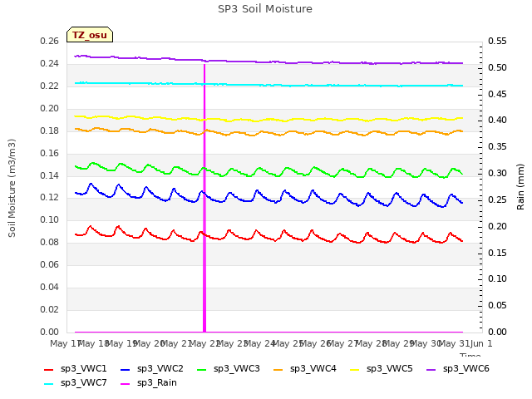Click the sp3_VWC2 legend text

tap(160, 368)
